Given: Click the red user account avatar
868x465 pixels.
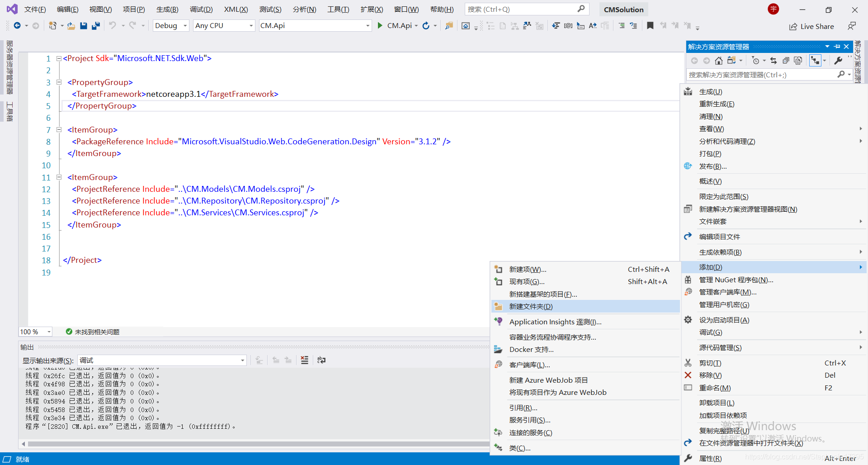Looking at the screenshot, I should coord(774,9).
